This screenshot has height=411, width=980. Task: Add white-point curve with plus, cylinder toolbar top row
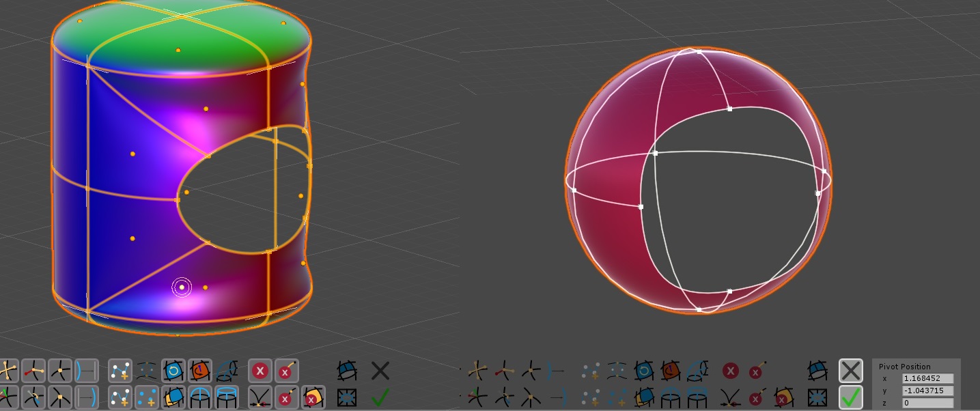pos(120,371)
